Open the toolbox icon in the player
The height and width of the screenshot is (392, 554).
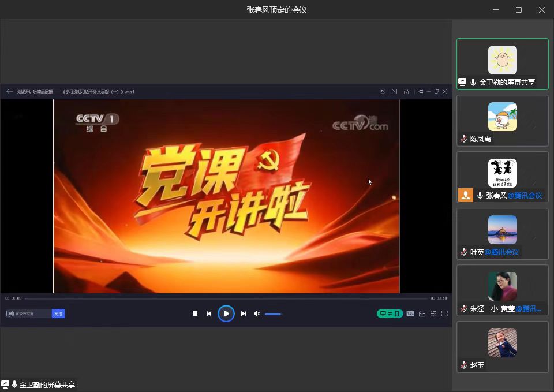click(422, 313)
